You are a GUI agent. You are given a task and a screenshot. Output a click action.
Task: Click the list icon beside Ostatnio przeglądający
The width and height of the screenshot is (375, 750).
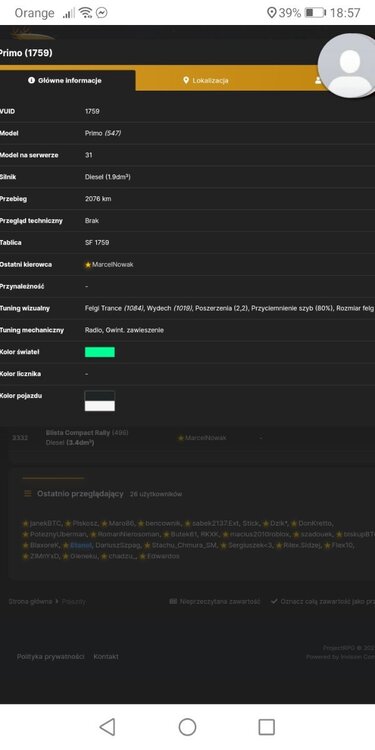pyautogui.click(x=28, y=493)
